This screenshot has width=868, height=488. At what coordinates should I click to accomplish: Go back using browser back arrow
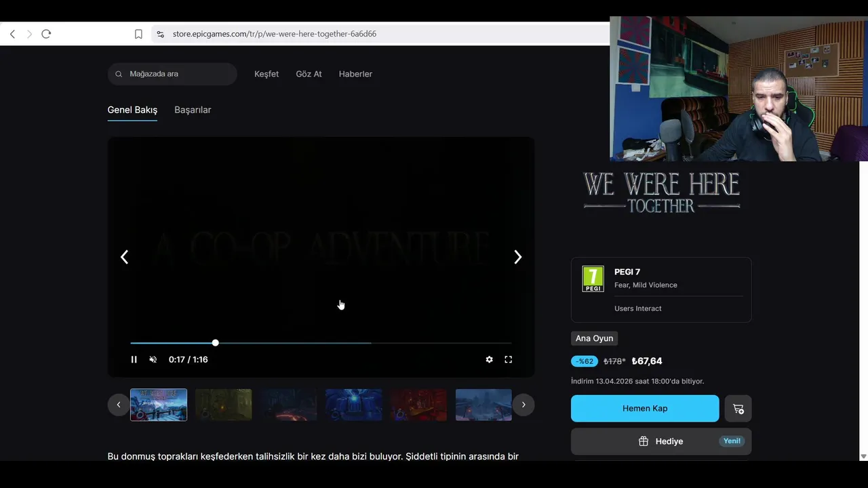12,34
